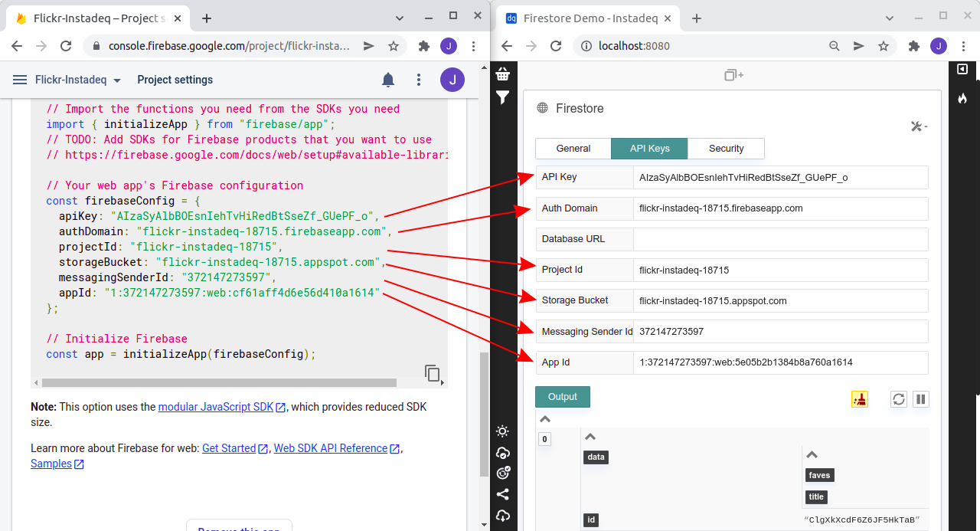Select the Firestore Demo - Instadeq browser tab
The width and height of the screenshot is (980, 531).
[588, 18]
